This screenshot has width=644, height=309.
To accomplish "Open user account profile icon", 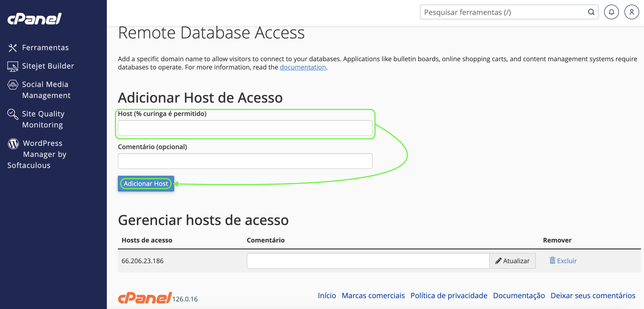I will point(631,12).
